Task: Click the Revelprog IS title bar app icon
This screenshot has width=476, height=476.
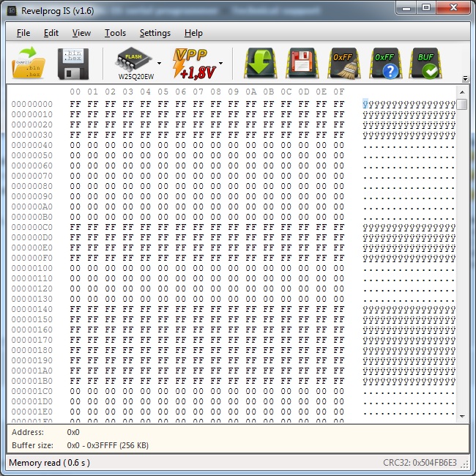Action: tap(12, 11)
